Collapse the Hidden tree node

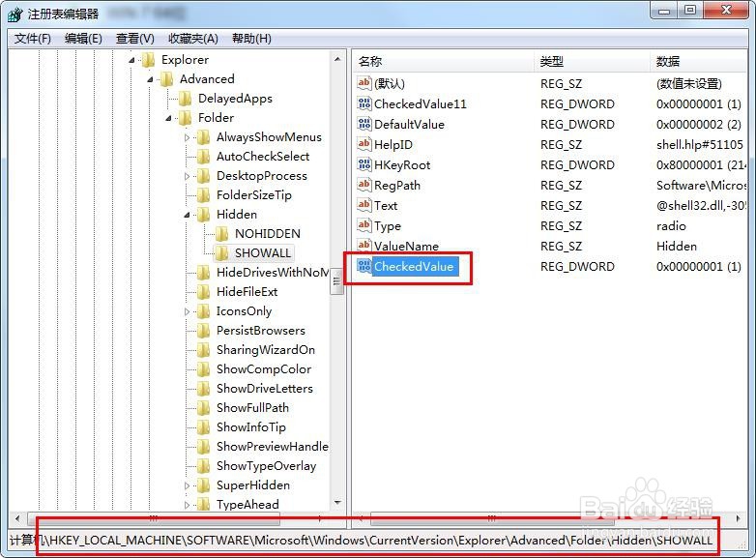click(188, 215)
